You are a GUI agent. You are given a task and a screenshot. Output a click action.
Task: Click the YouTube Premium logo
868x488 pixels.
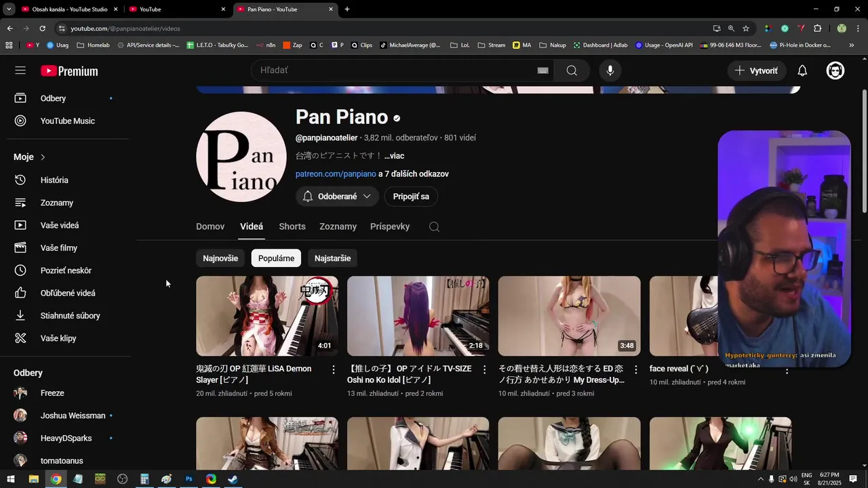pyautogui.click(x=69, y=71)
